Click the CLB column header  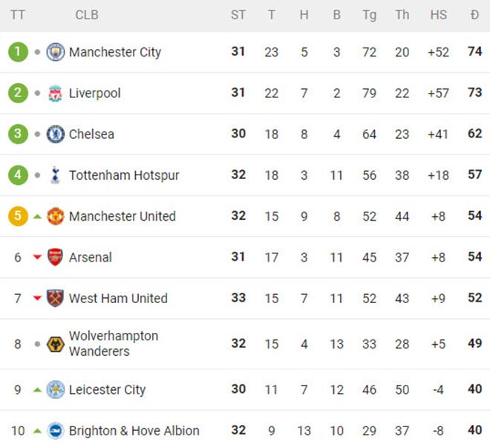click(x=87, y=15)
